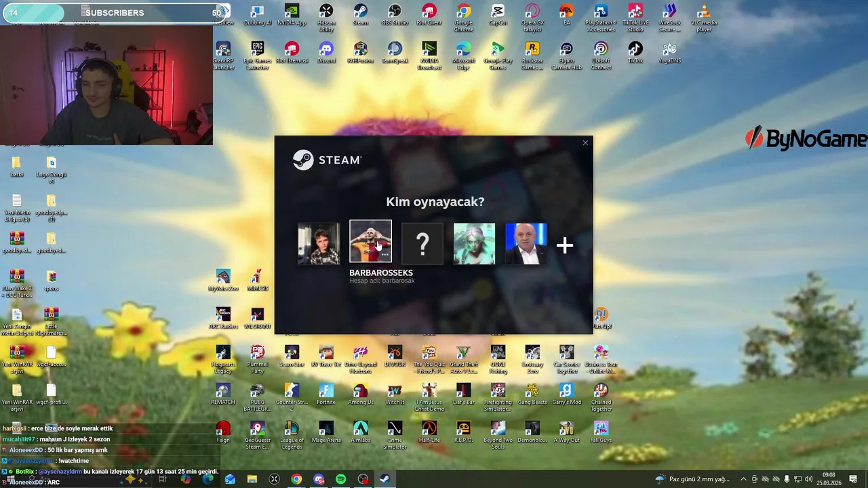
Task: Open the TikTok LIVE Studio shortcut
Action: tap(635, 18)
